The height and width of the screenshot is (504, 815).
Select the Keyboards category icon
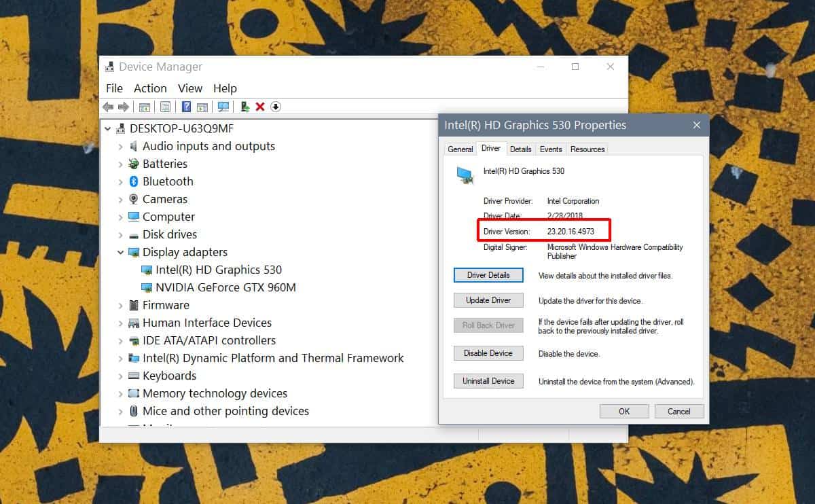point(134,376)
